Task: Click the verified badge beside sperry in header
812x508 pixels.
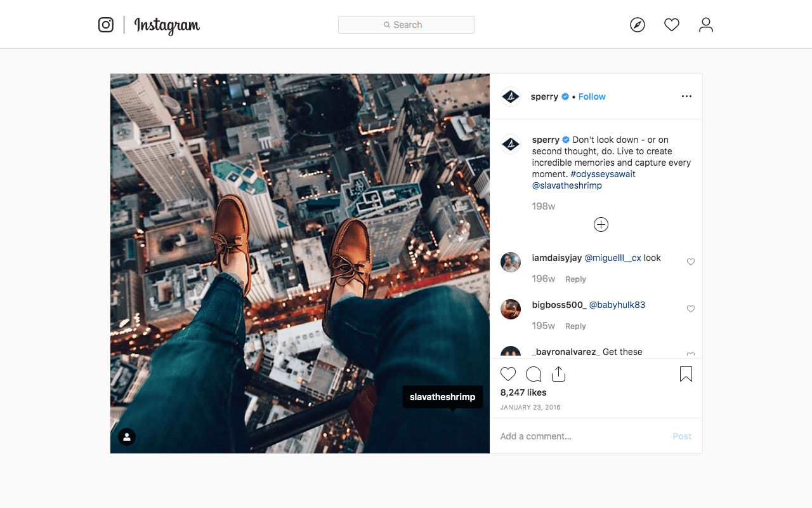Action: coord(565,97)
